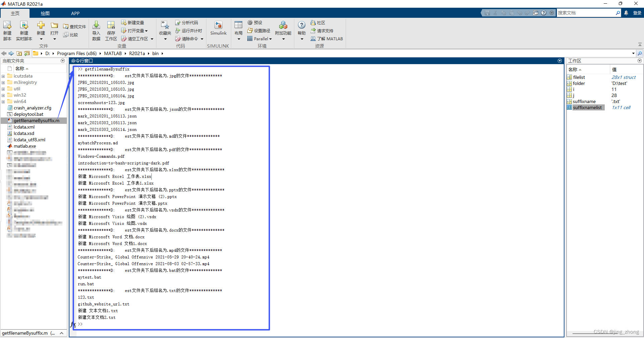Click Analyze Code (分析代码)
This screenshot has width=644, height=338.
(187, 22)
